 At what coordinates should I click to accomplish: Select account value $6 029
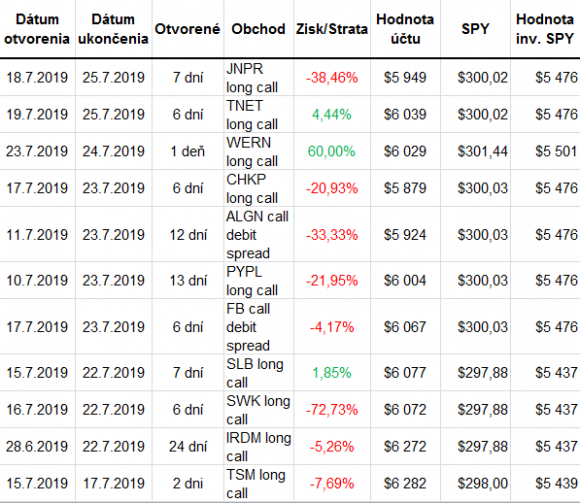(x=405, y=151)
